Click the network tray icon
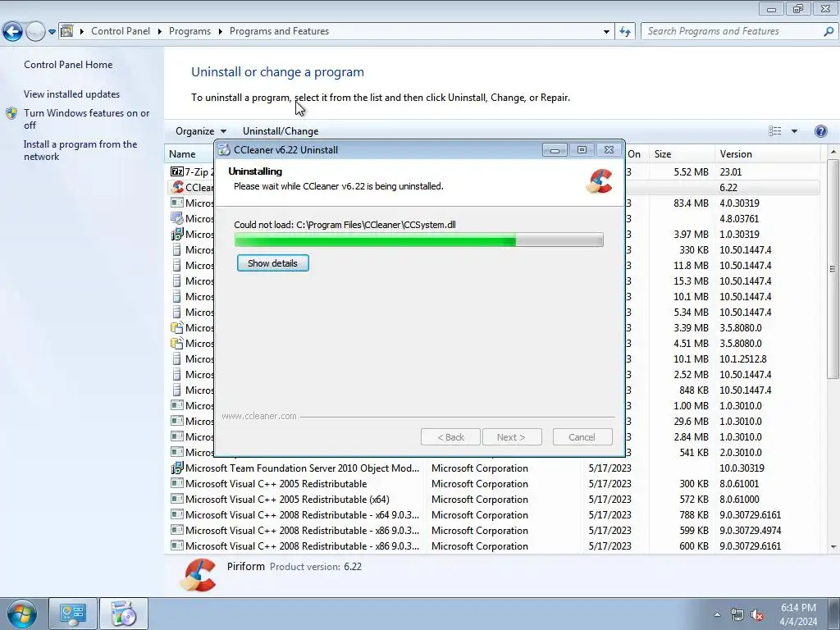The image size is (840, 630). 737,615
